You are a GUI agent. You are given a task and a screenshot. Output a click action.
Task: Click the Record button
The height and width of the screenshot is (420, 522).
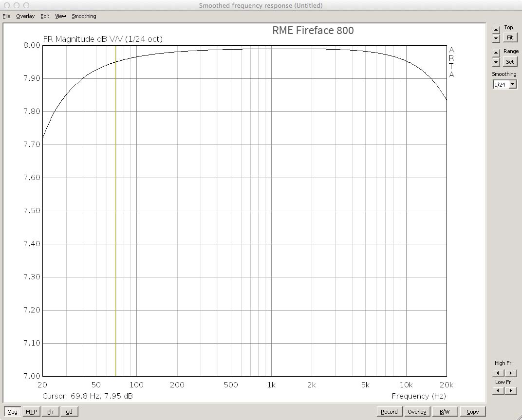coord(389,412)
